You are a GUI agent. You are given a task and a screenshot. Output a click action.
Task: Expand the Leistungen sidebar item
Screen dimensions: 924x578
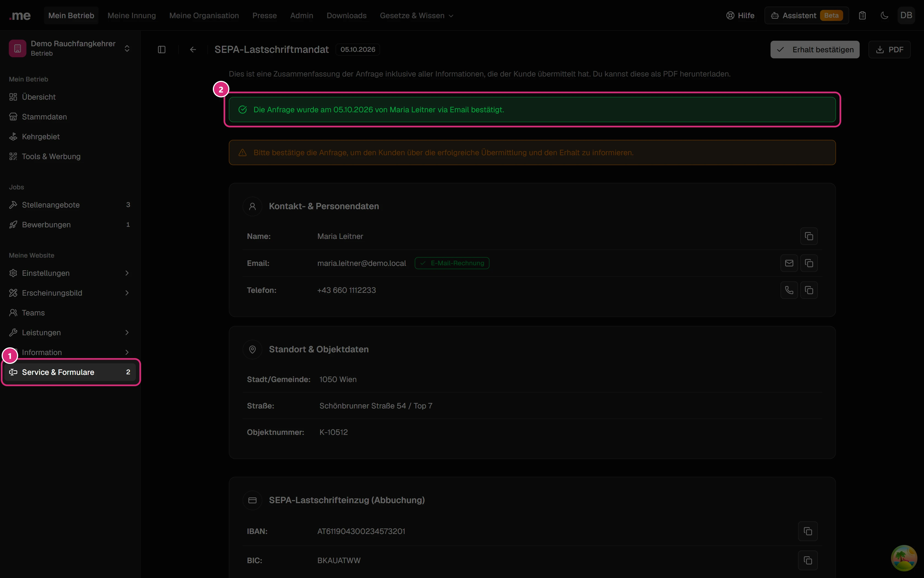pos(70,332)
